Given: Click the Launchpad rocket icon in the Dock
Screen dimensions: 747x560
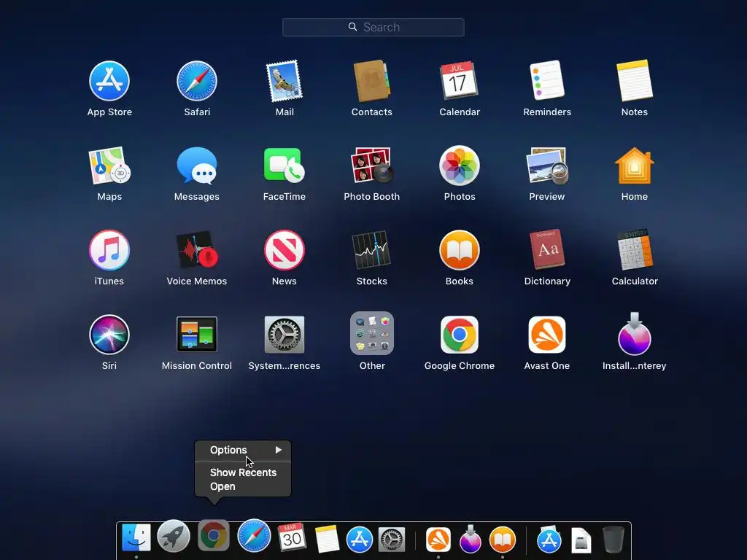Looking at the screenshot, I should [174, 536].
